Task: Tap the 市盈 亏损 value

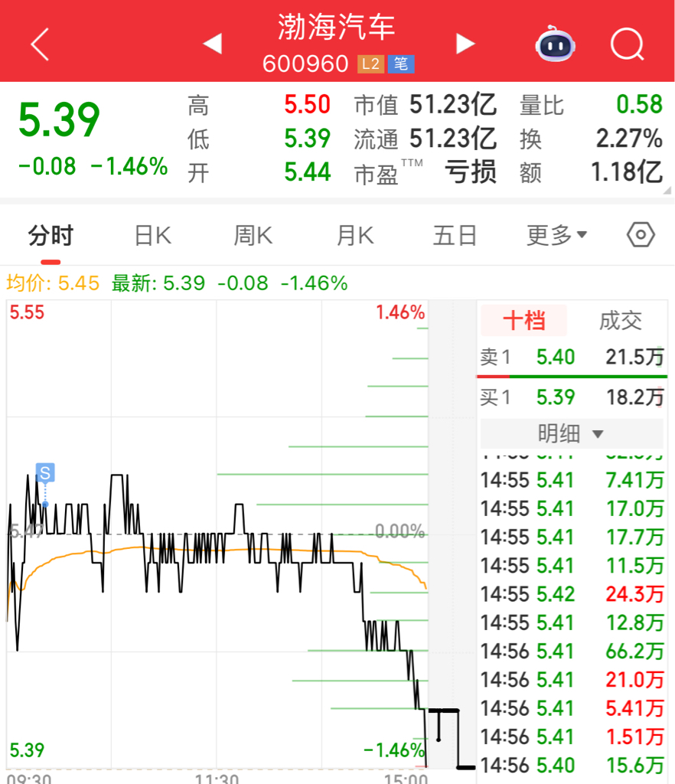Action: [471, 172]
